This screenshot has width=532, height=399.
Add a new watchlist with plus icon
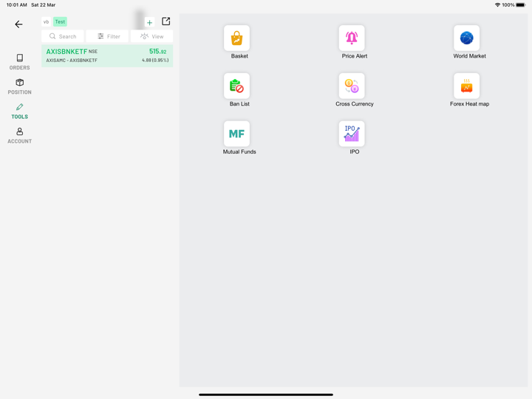click(x=149, y=22)
